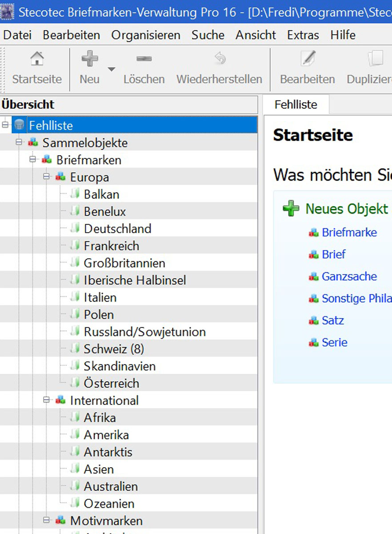Open the Extras menu
The width and height of the screenshot is (392, 534).
303,35
